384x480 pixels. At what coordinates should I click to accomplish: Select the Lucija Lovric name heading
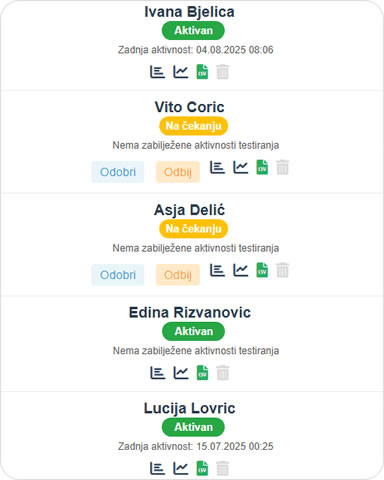[x=189, y=408]
